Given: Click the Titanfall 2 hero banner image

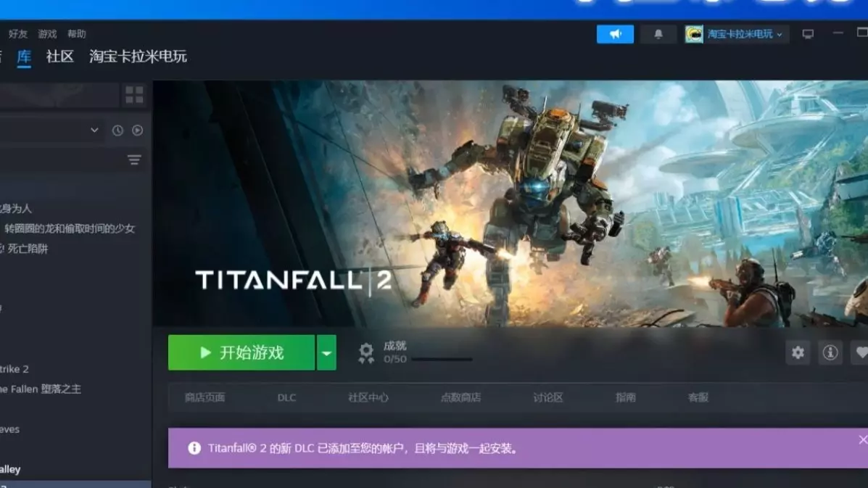Looking at the screenshot, I should coord(511,204).
